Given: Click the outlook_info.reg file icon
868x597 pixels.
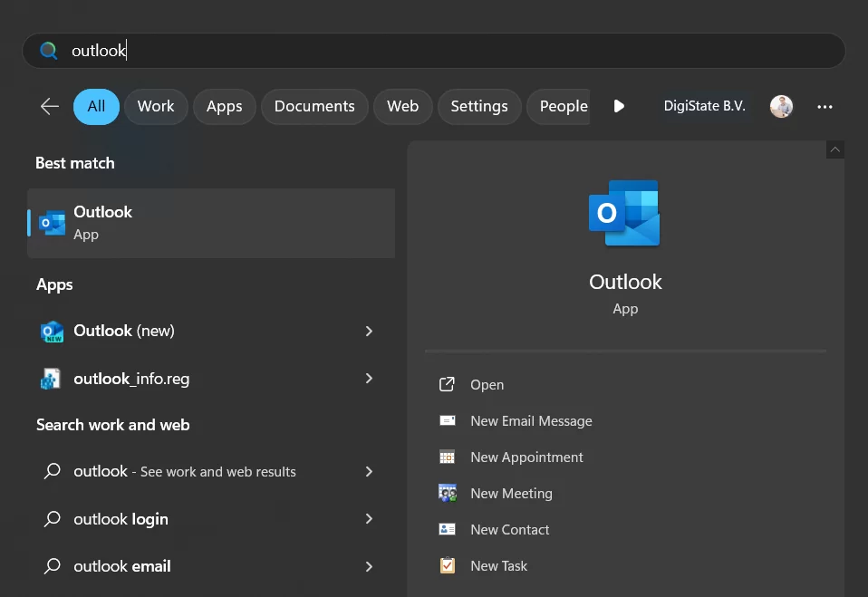Looking at the screenshot, I should point(51,379).
